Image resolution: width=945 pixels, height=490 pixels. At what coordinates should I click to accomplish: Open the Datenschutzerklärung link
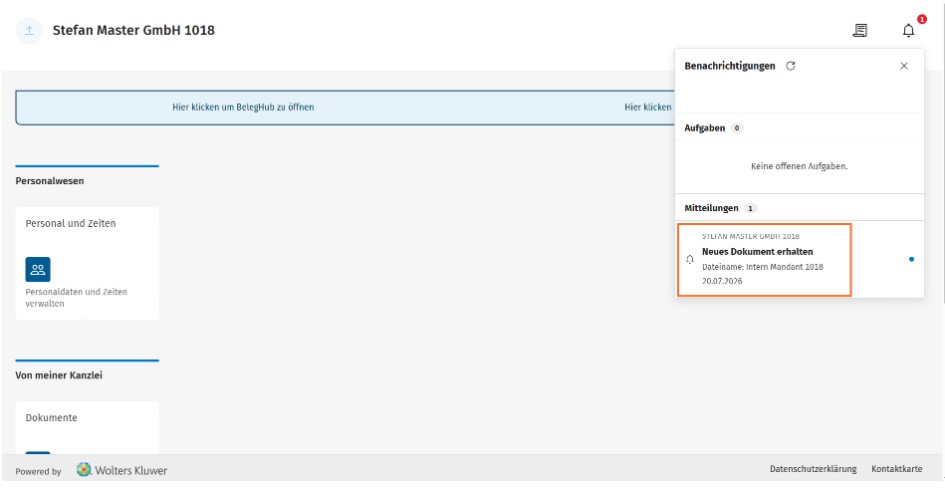812,469
